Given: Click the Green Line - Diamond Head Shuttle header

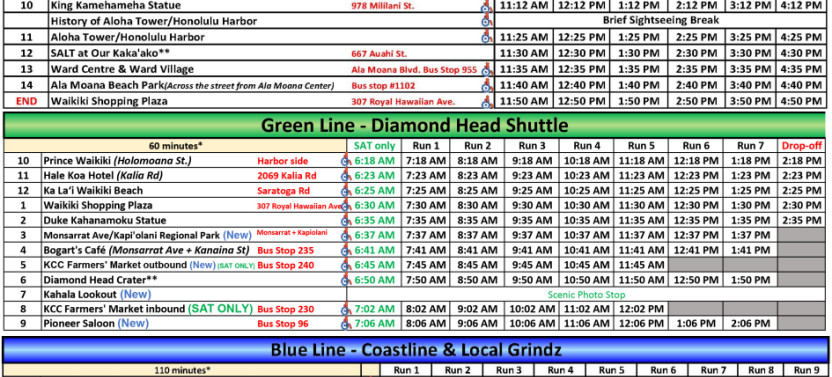Looking at the screenshot, I should [x=415, y=125].
